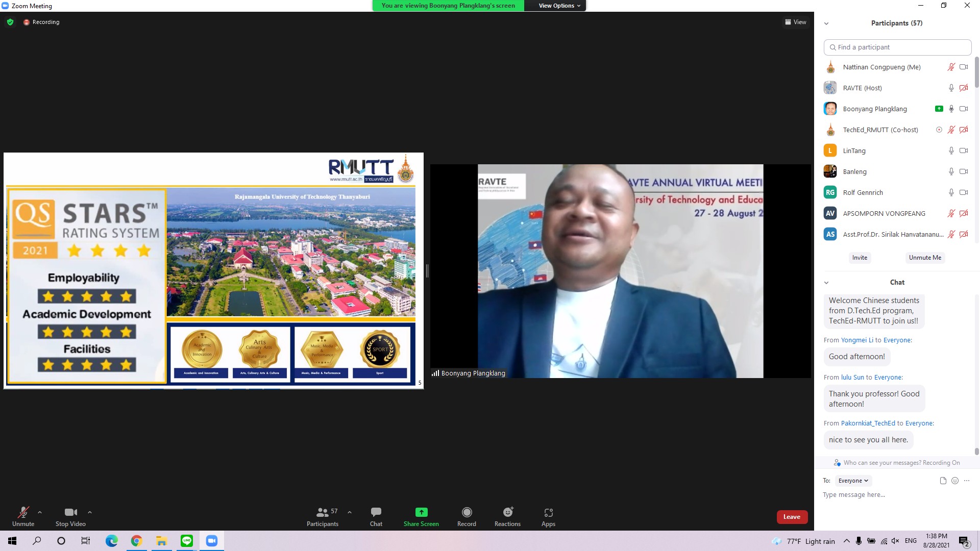Open Windows notification center icon
This screenshot has width=980, height=551.
pos(964,541)
